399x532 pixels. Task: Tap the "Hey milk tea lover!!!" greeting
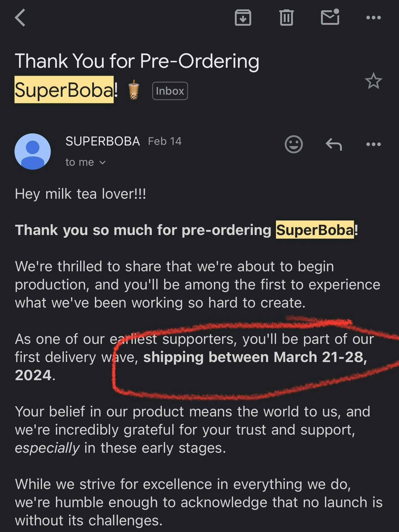(80, 194)
